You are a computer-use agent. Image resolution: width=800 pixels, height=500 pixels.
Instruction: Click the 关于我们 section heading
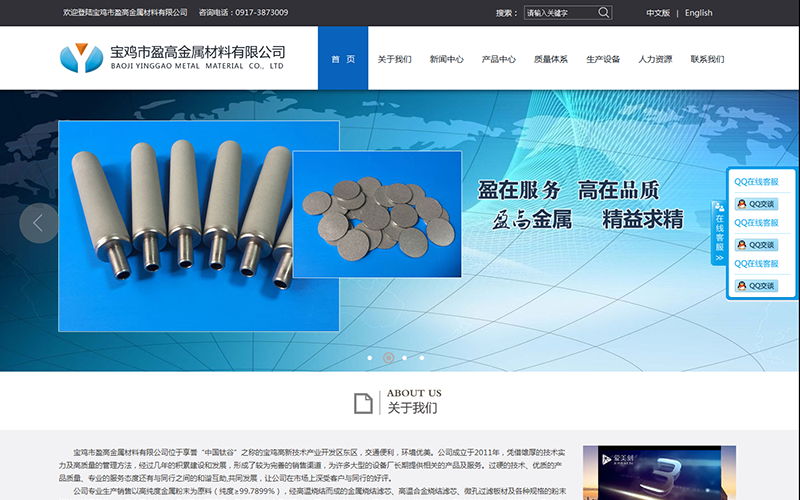412,408
